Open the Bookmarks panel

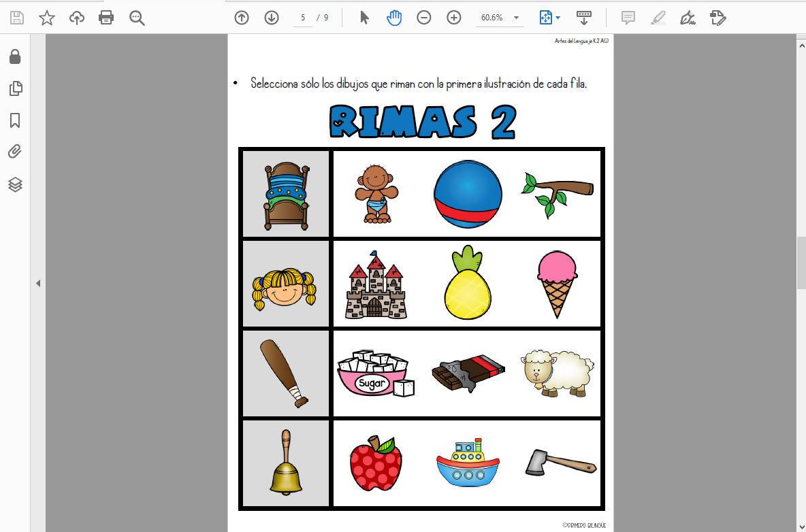tap(15, 120)
